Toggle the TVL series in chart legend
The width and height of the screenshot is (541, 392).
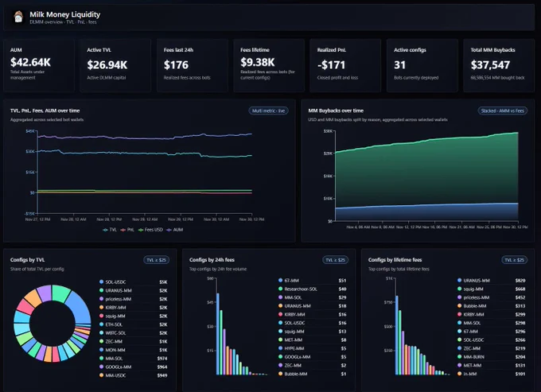(x=110, y=230)
